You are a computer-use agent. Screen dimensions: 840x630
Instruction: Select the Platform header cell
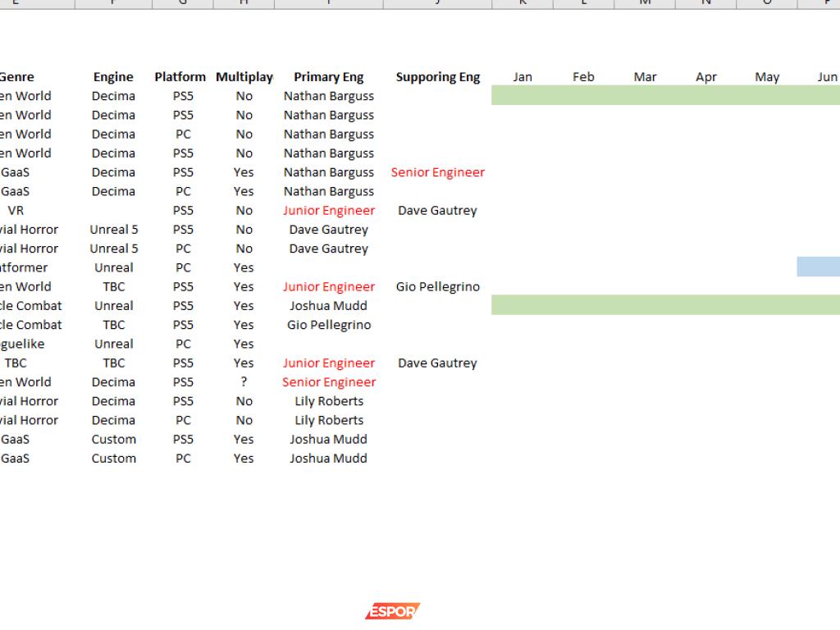coord(180,77)
